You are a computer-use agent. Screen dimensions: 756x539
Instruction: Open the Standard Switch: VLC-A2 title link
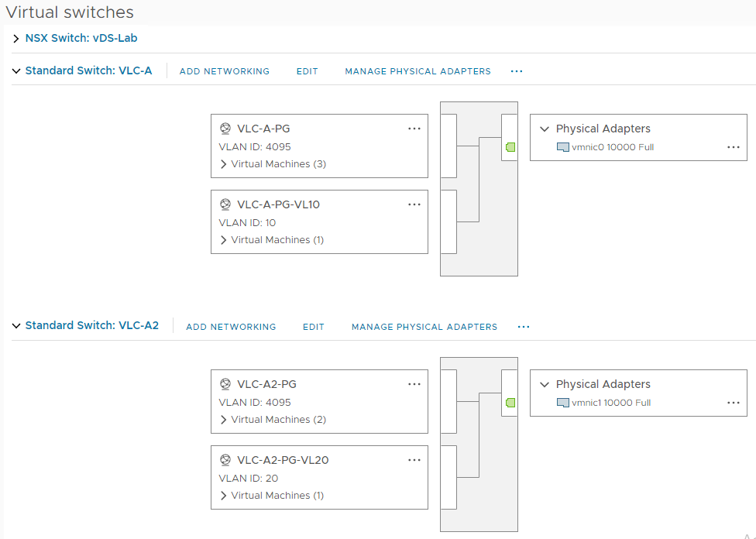pos(91,325)
